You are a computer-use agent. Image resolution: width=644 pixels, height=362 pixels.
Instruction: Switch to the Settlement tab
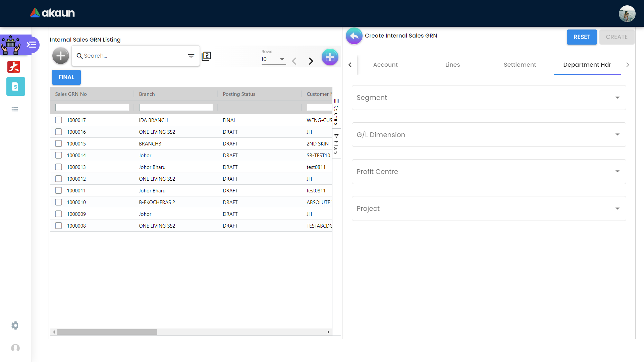point(520,65)
